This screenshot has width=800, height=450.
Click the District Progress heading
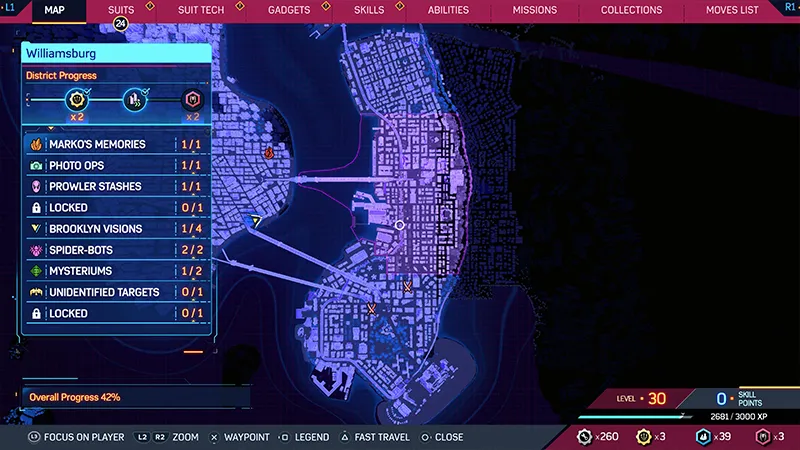click(61, 76)
